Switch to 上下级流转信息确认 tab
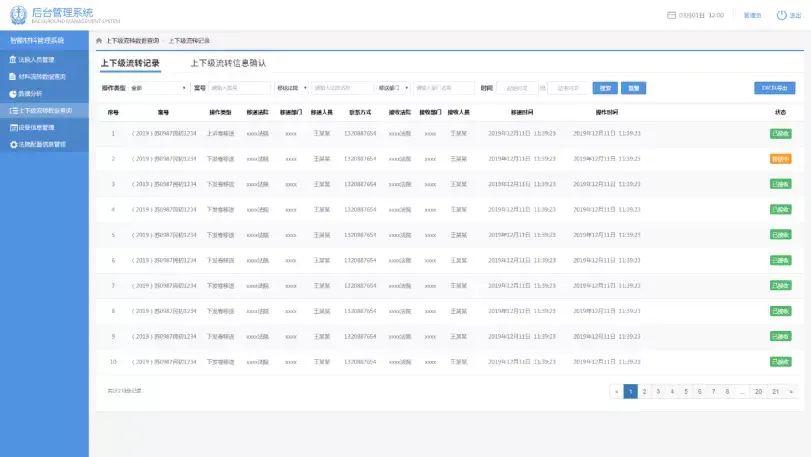Viewport: 811px width, 457px height. tap(228, 63)
